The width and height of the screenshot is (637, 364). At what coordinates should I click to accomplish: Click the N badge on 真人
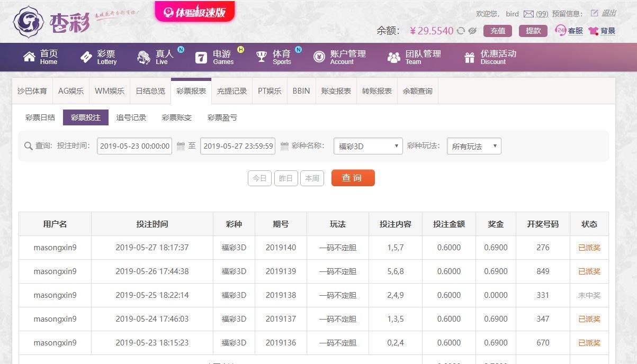181,50
